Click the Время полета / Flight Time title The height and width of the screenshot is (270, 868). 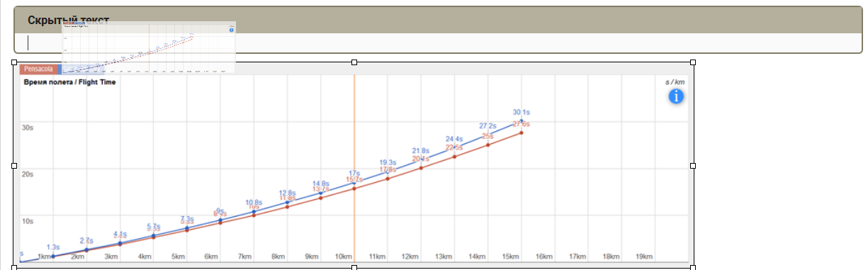coord(69,82)
